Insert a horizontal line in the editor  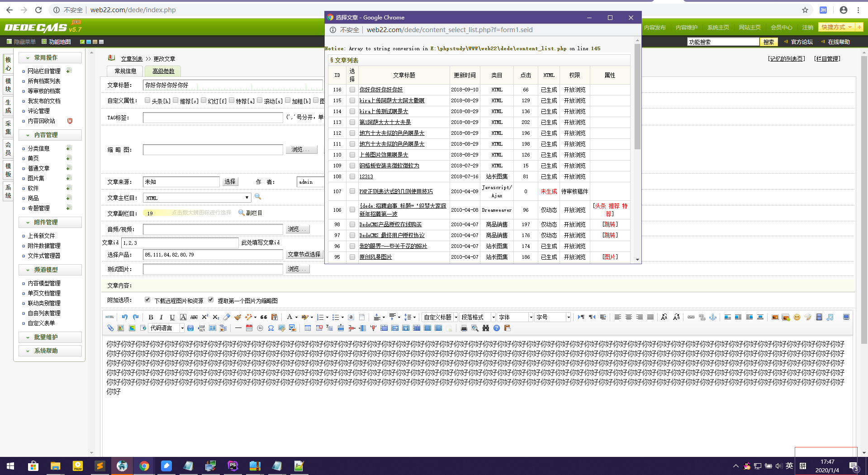[x=238, y=328]
